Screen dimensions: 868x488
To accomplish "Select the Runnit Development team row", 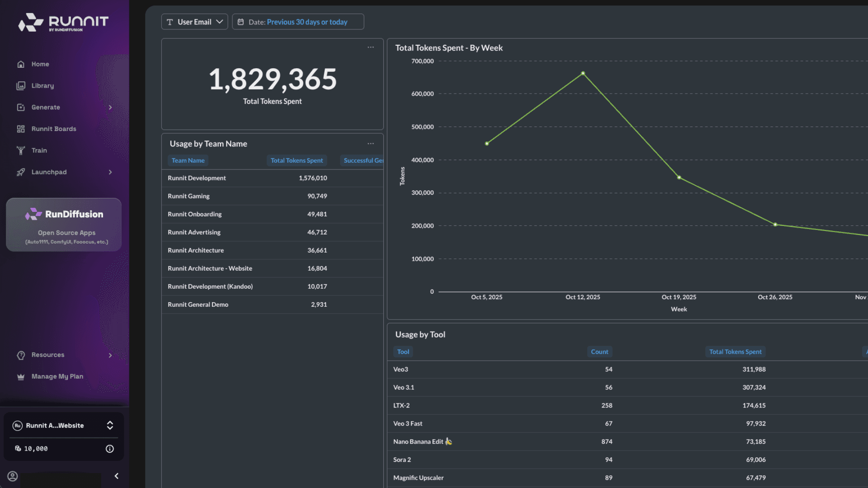I will pos(272,178).
